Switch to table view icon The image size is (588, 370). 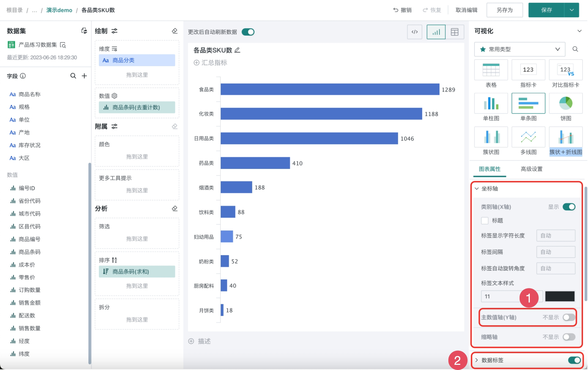(x=455, y=32)
